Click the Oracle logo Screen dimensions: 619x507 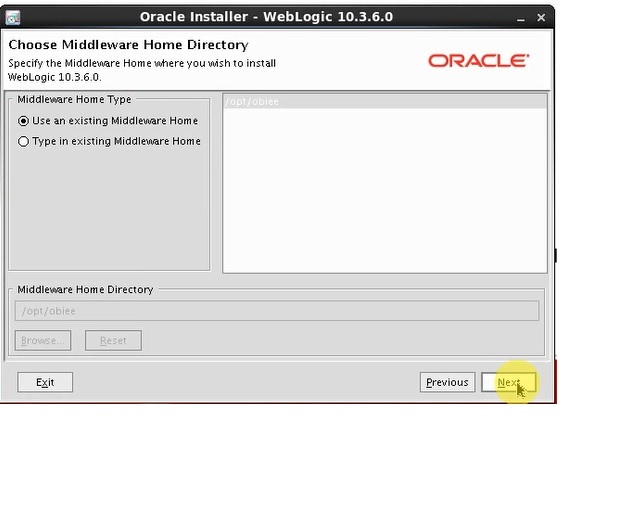point(478,61)
